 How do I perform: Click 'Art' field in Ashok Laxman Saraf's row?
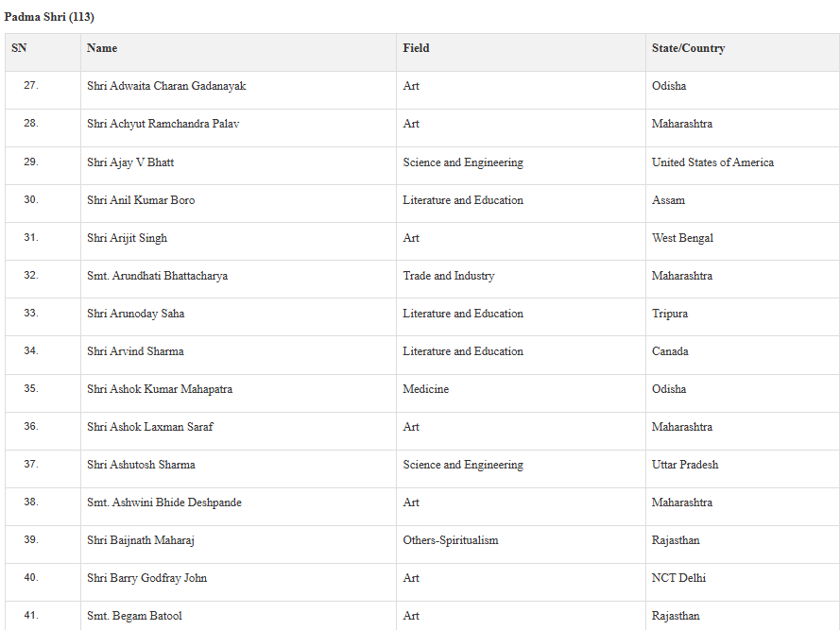411,427
